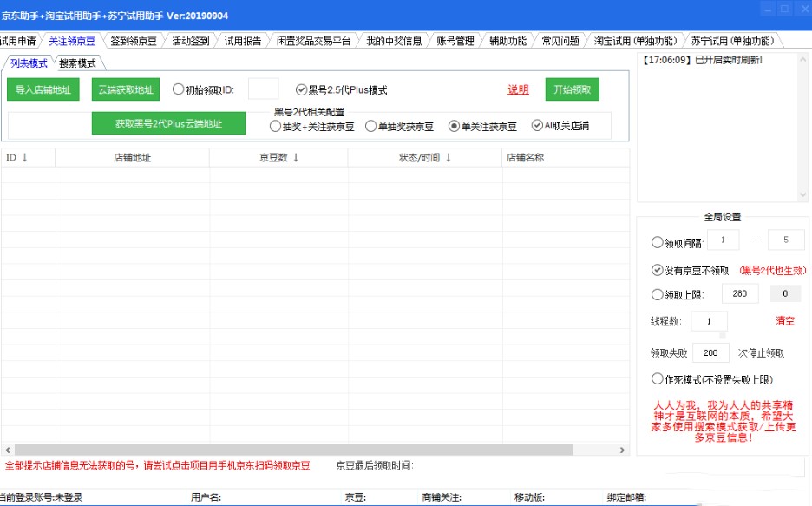Viewport: 812px width, 506px height.
Task: Click the red 清空 link
Action: (x=784, y=321)
